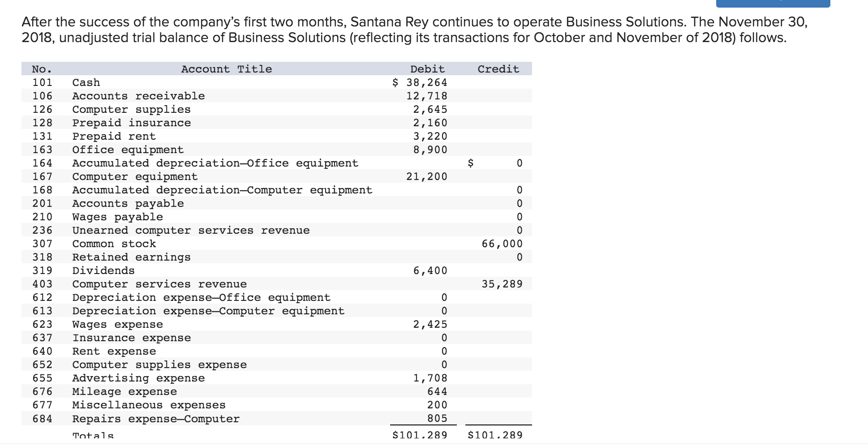Select "Accumulated depreciation—Computer equipment" title
Screen dimensions: 868x446
pyautogui.click(x=222, y=190)
